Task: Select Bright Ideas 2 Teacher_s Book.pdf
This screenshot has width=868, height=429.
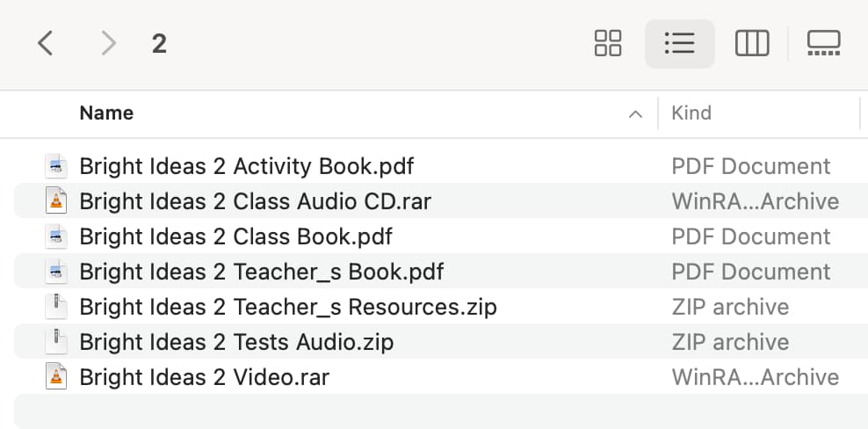Action: tap(441, 271)
